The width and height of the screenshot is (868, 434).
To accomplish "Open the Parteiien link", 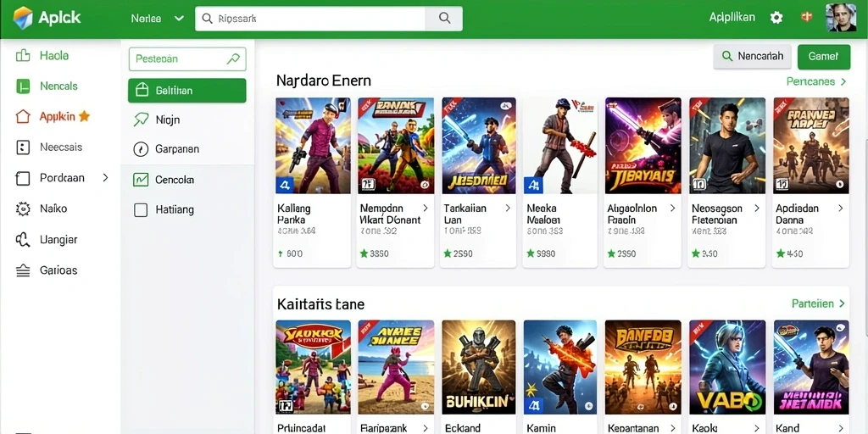I will 813,303.
